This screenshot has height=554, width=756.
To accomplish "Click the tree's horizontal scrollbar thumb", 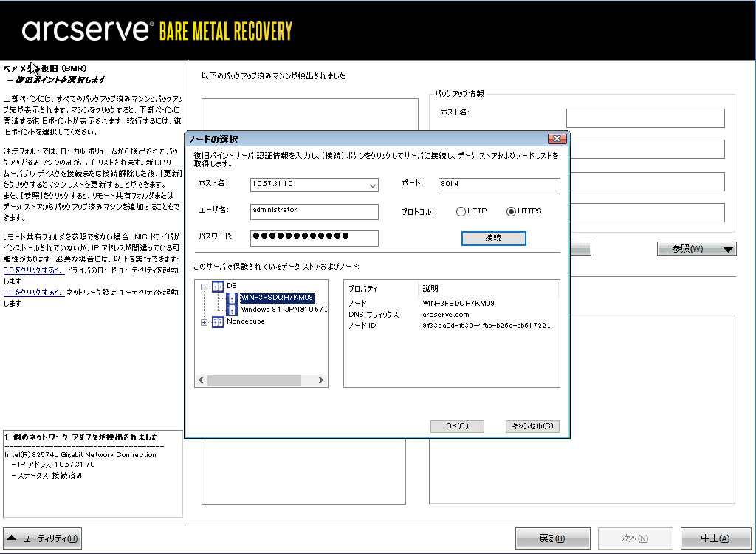I will point(254,380).
